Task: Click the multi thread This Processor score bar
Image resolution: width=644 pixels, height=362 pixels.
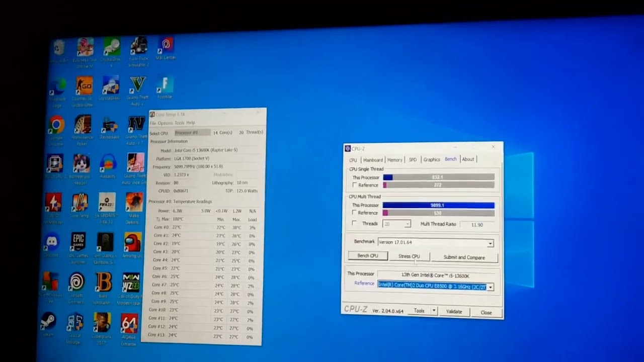Action: point(438,205)
